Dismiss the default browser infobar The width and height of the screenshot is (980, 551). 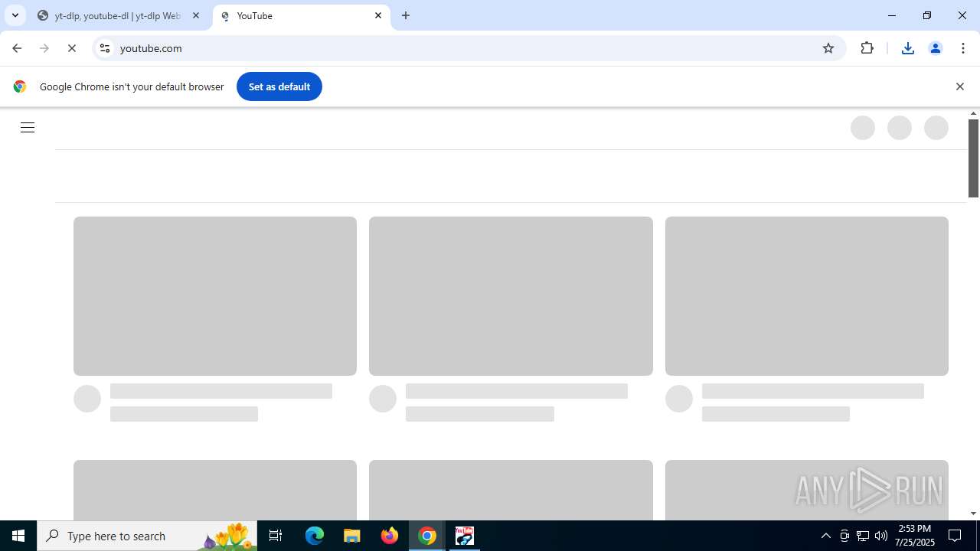pyautogui.click(x=959, y=86)
